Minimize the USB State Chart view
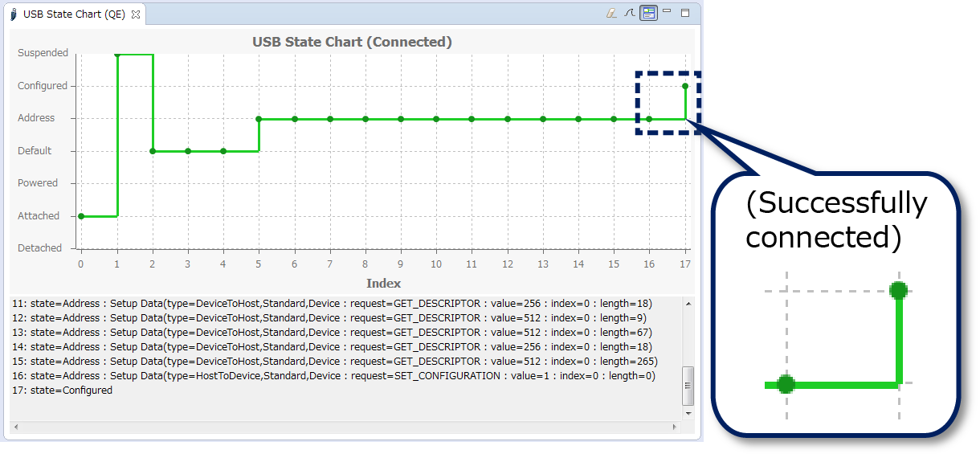The width and height of the screenshot is (980, 458). point(667,12)
